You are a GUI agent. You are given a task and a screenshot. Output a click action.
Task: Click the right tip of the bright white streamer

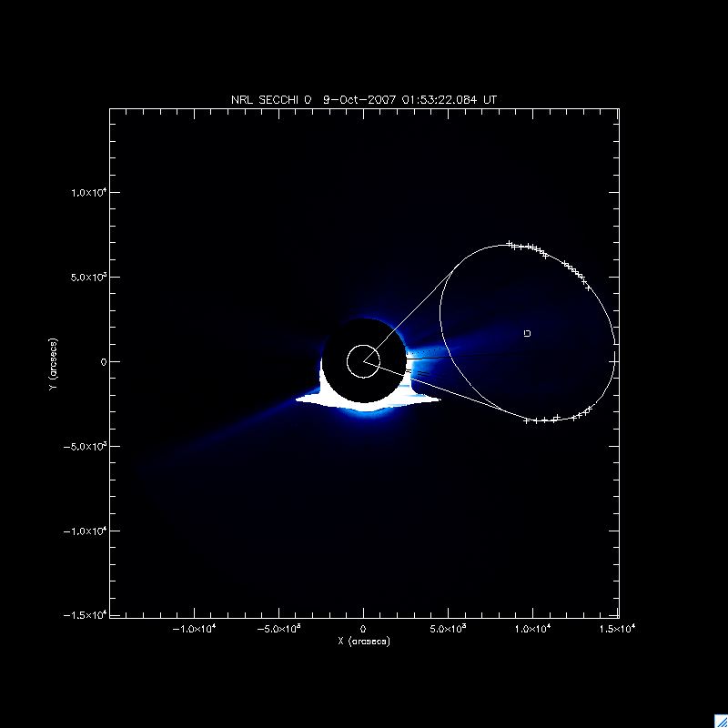coord(438,399)
